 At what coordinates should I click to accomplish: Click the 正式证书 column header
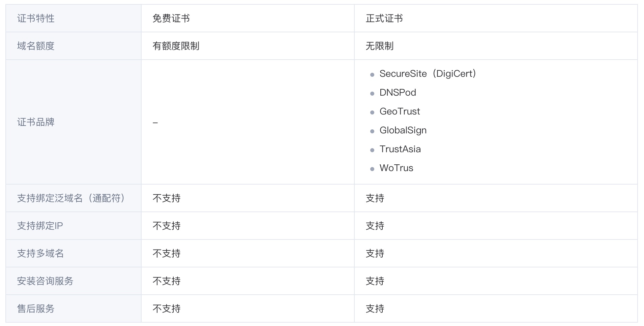(384, 18)
